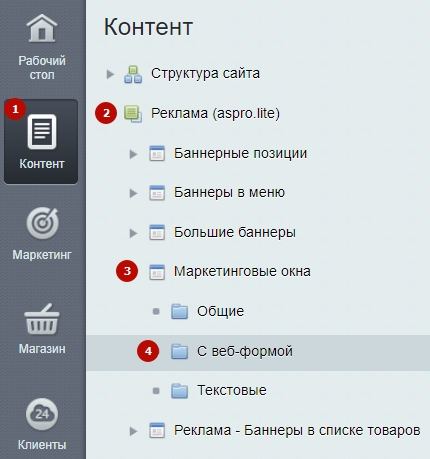Expand the Баннерные позиции arrow
This screenshot has height=459, width=430.
(133, 154)
